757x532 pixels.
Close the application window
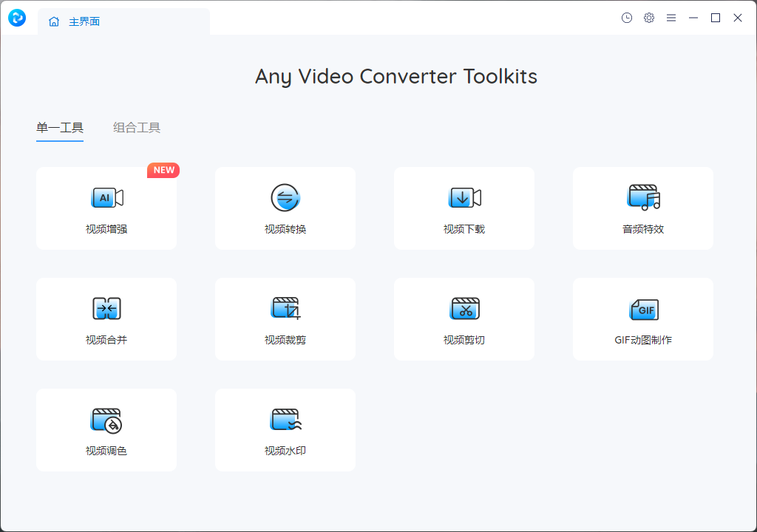click(738, 18)
